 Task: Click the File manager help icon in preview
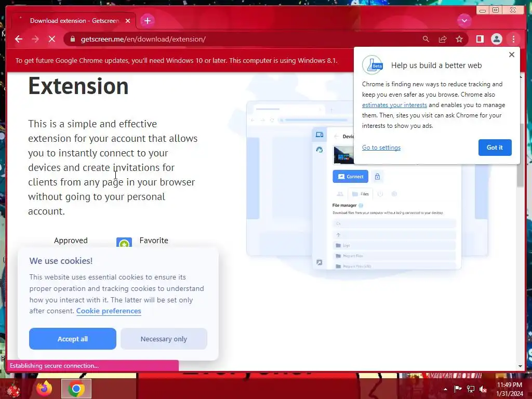click(x=361, y=205)
